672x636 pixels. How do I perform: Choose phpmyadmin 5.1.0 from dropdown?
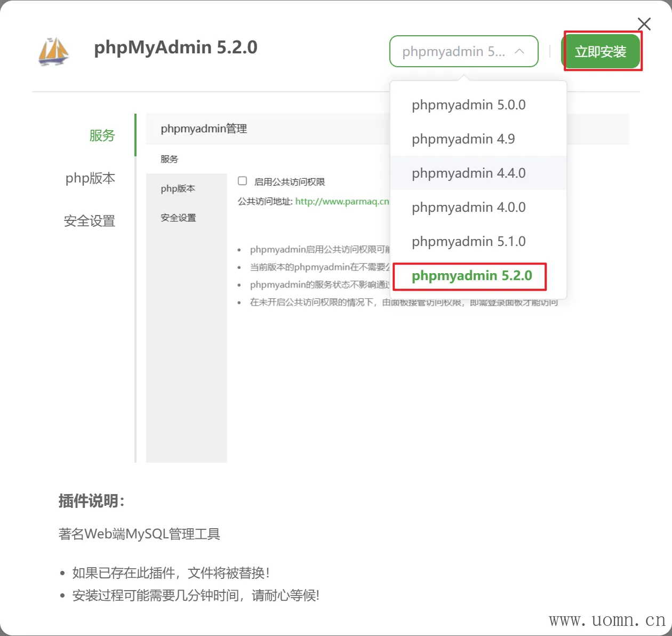click(x=468, y=241)
